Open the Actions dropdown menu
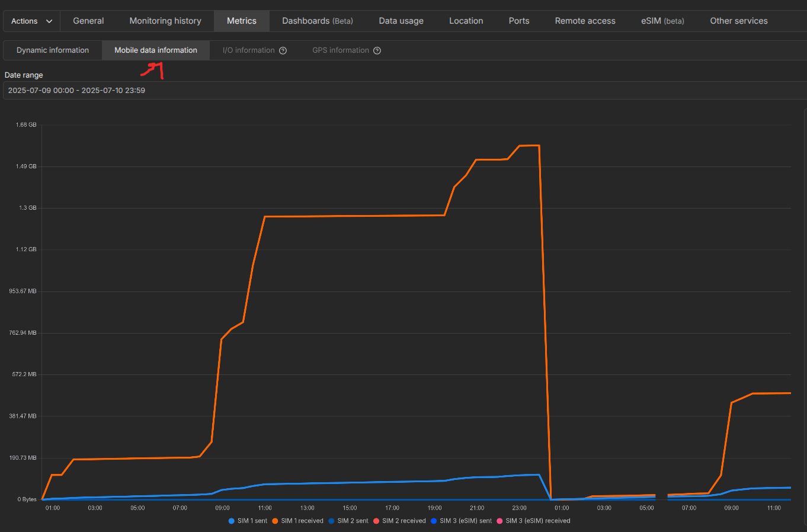Image resolution: width=807 pixels, height=532 pixels. (x=31, y=21)
